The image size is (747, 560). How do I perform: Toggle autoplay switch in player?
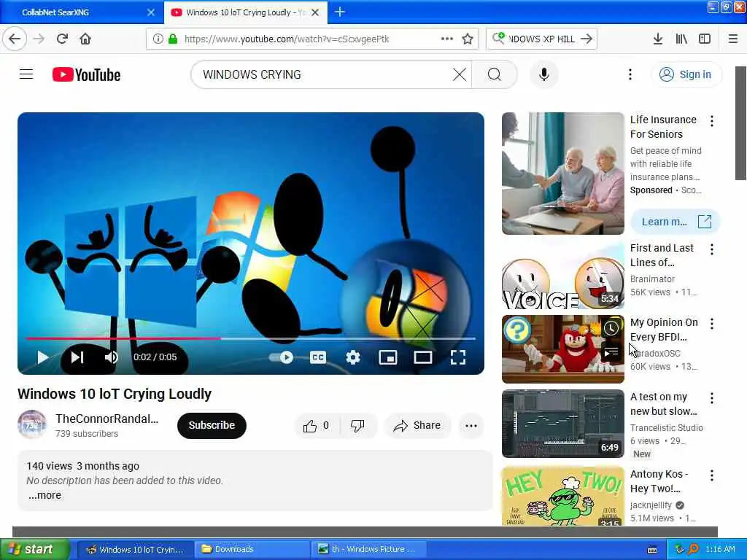click(x=281, y=357)
